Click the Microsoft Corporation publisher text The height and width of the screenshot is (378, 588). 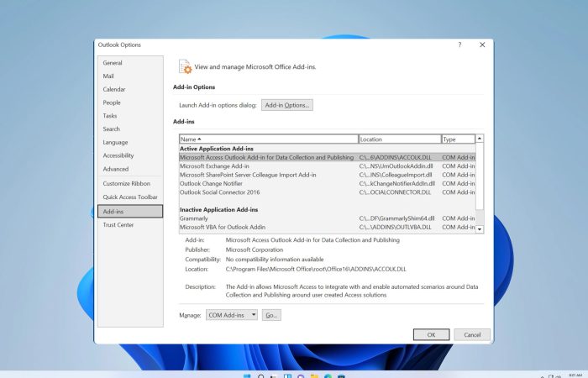[255, 249]
